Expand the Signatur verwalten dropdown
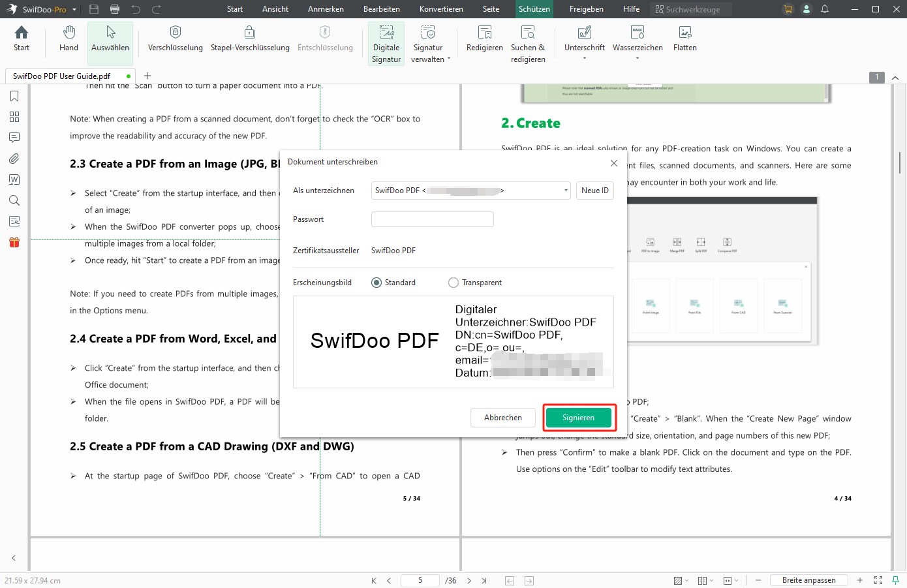Screen dimensions: 907x588 coord(449,59)
